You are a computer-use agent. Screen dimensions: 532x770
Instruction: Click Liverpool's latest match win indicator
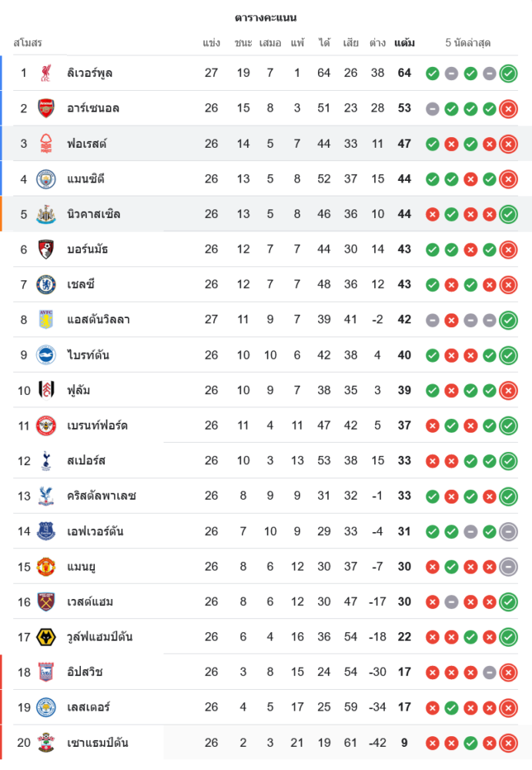click(508, 74)
